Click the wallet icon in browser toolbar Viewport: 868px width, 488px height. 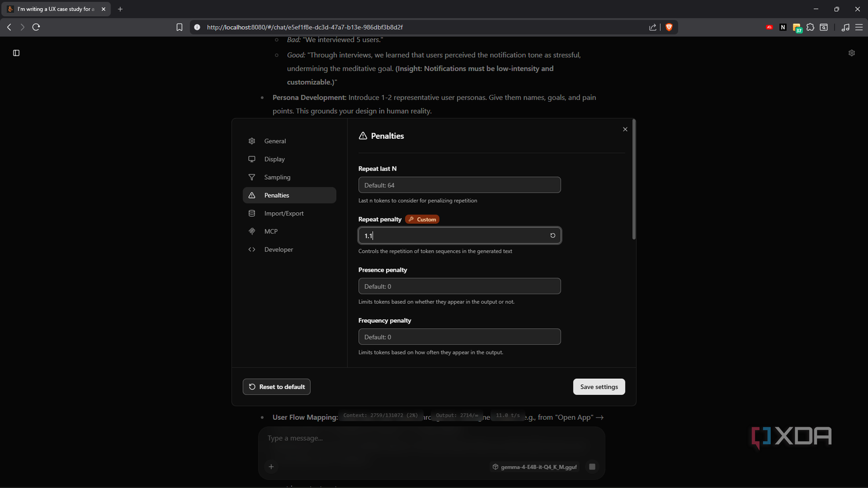[823, 27]
